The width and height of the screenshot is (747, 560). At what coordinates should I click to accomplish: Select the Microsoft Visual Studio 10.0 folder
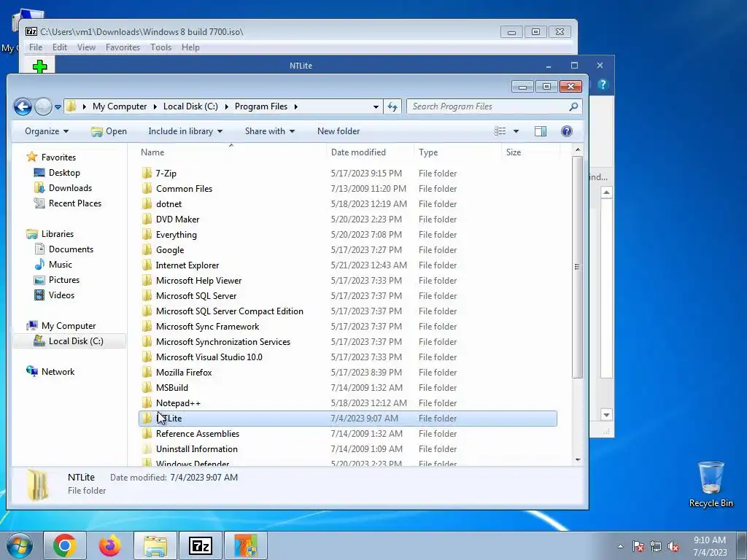(x=209, y=357)
